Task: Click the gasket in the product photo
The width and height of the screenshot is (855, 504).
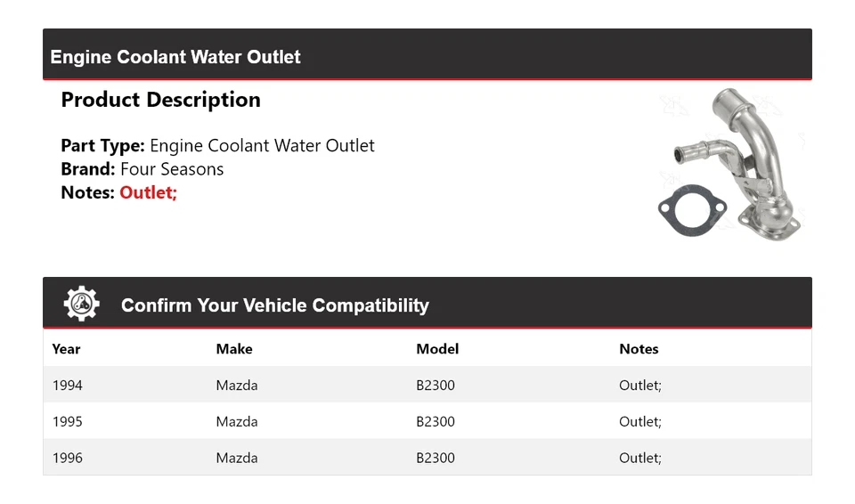Action: pos(691,213)
